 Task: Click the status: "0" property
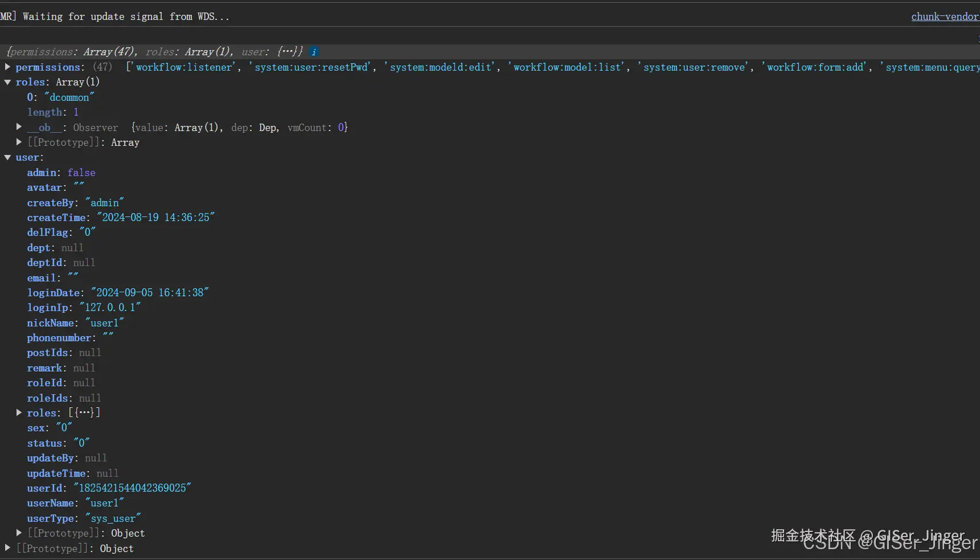[59, 443]
